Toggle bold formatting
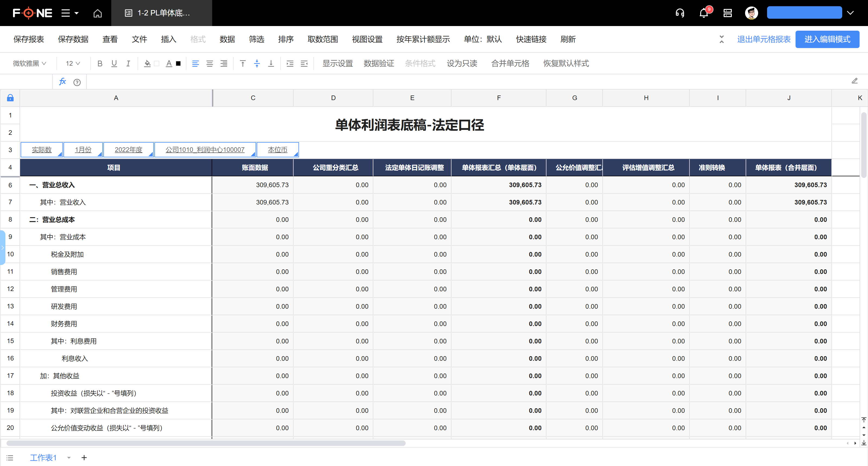Screen dimensions: 868x466 [100, 63]
